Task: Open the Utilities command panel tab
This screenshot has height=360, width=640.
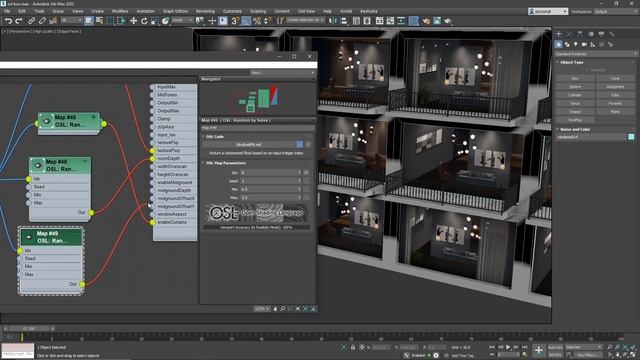Action: click(612, 34)
